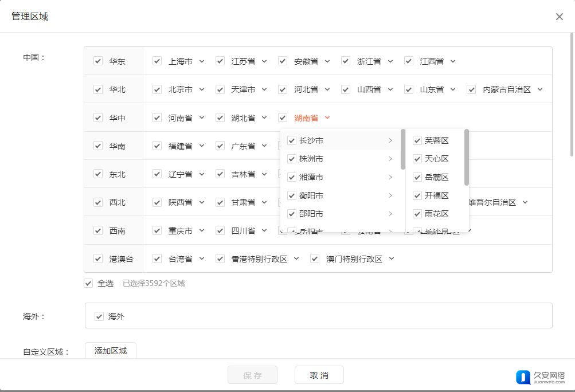The width and height of the screenshot is (575, 392).
Task: Select 邵阳市 in the city list
Action: 311,214
